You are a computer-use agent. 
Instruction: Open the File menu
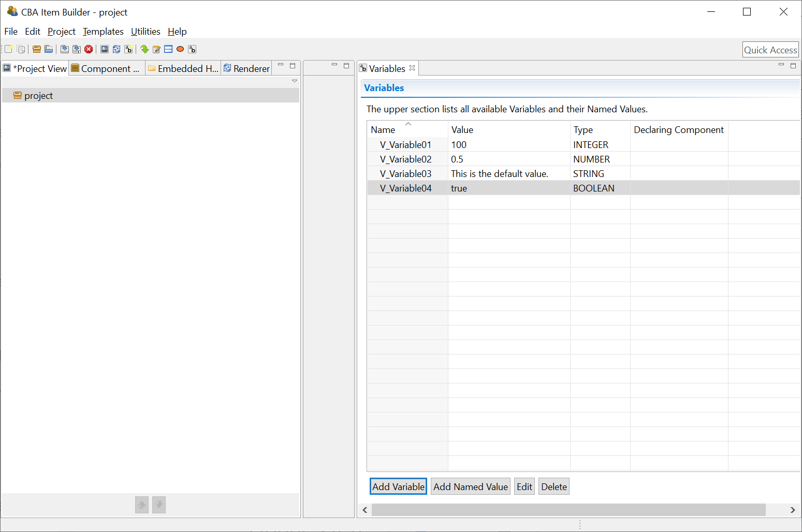(11, 32)
